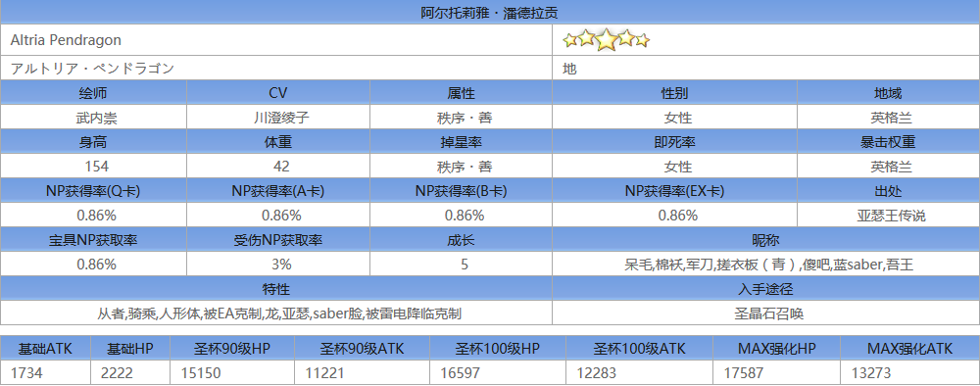Click the 身高 header cell

coord(93,142)
